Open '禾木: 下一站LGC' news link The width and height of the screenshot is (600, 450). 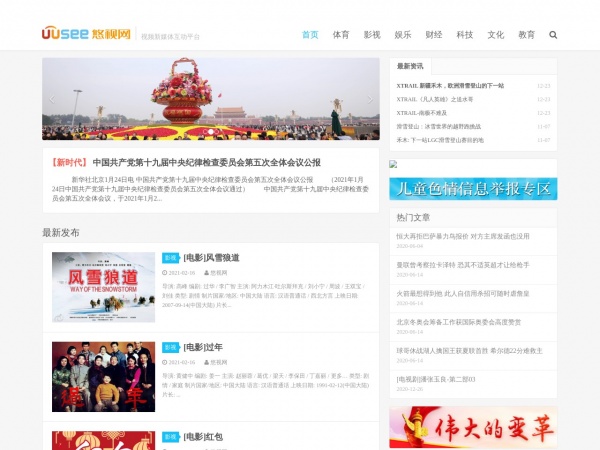[x=440, y=140]
